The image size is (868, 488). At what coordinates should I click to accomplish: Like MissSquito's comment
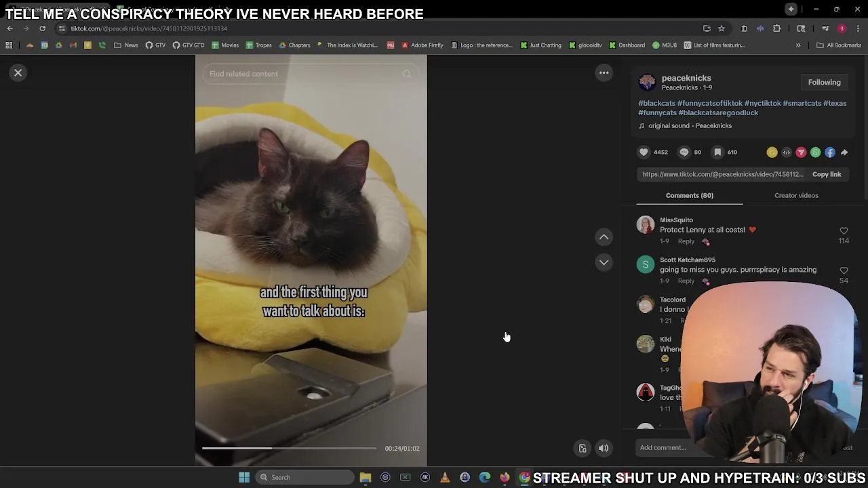coord(844,231)
